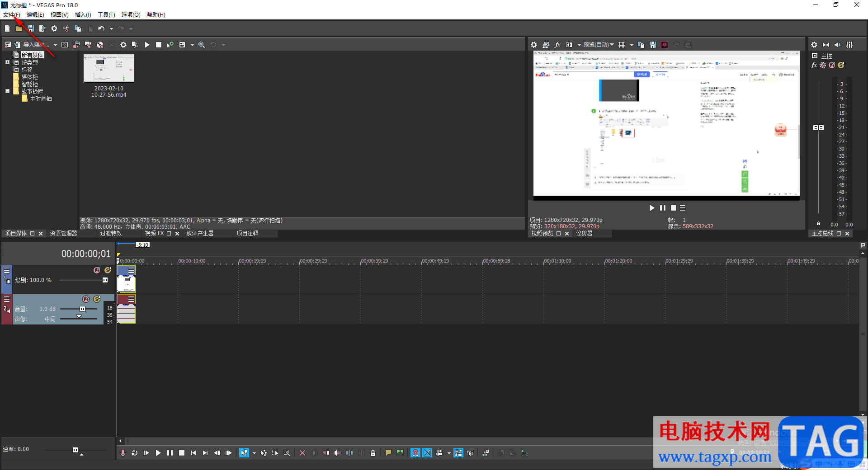
Task: Open project properties via the main toolbar gear
Action: pos(54,28)
